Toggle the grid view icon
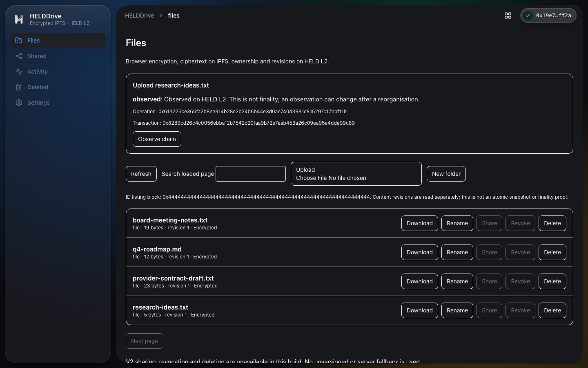The image size is (588, 368). pos(508,16)
